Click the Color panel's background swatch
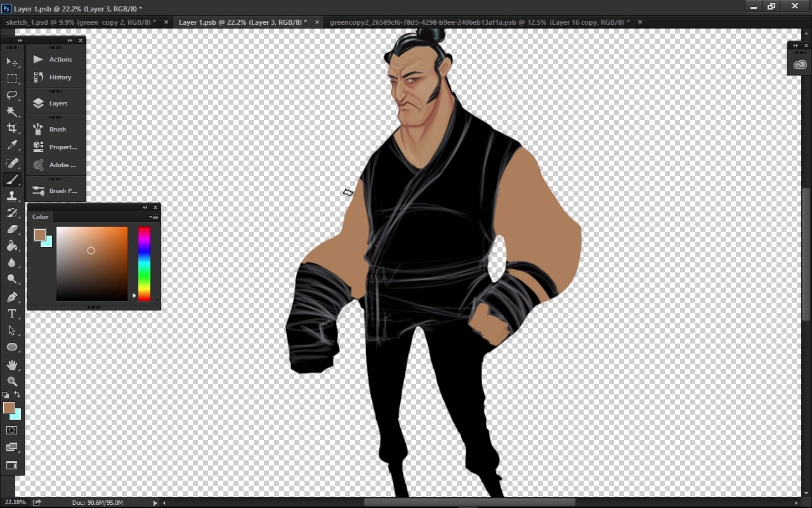This screenshot has width=812, height=508. click(48, 243)
